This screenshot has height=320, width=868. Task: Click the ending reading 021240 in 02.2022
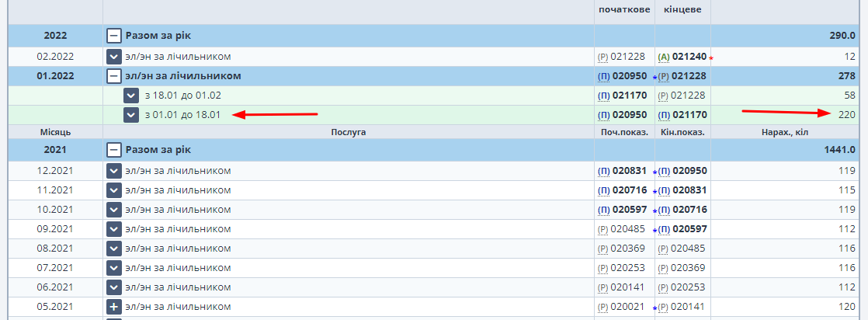tap(689, 57)
